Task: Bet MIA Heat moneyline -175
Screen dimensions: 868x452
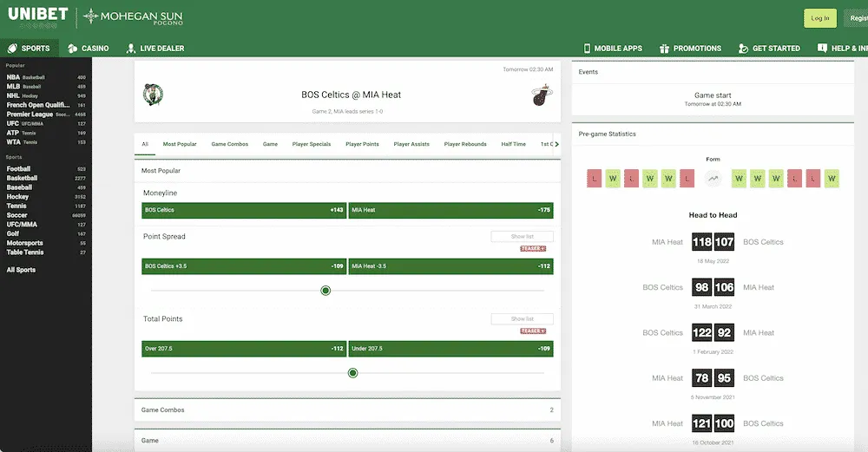Action: tap(450, 210)
